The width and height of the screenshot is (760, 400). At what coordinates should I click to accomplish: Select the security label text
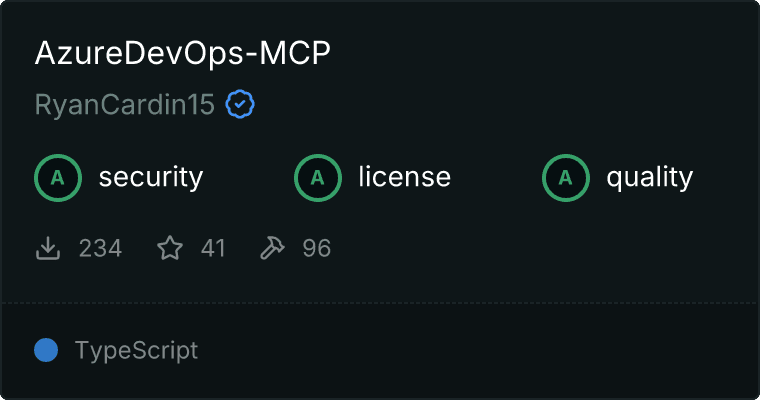[x=151, y=177]
